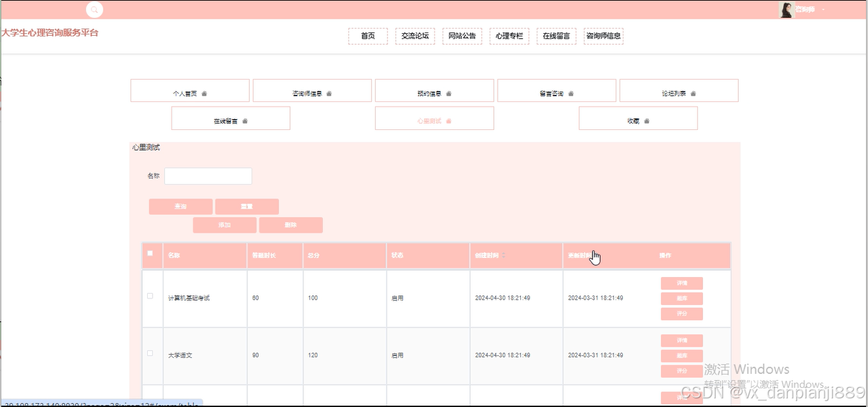This screenshot has height=407, width=868.
Task: Click the duration value 60
Action: click(x=256, y=298)
